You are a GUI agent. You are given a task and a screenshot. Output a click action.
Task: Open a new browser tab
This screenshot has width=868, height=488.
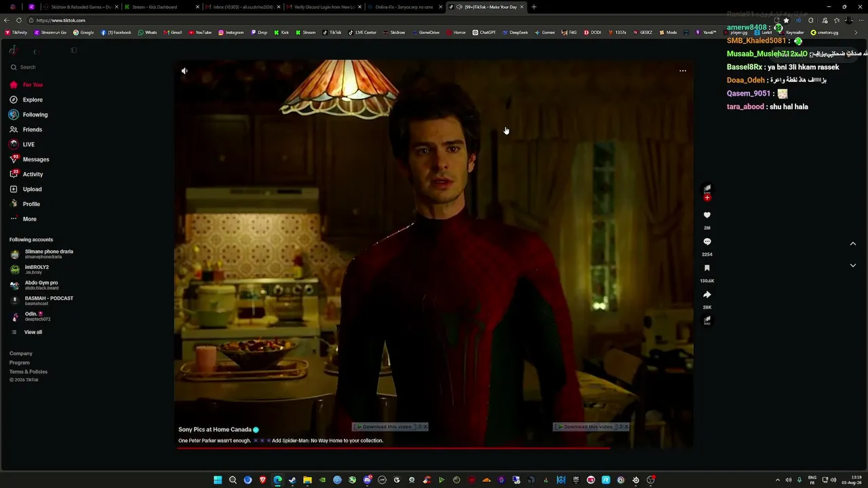click(534, 7)
